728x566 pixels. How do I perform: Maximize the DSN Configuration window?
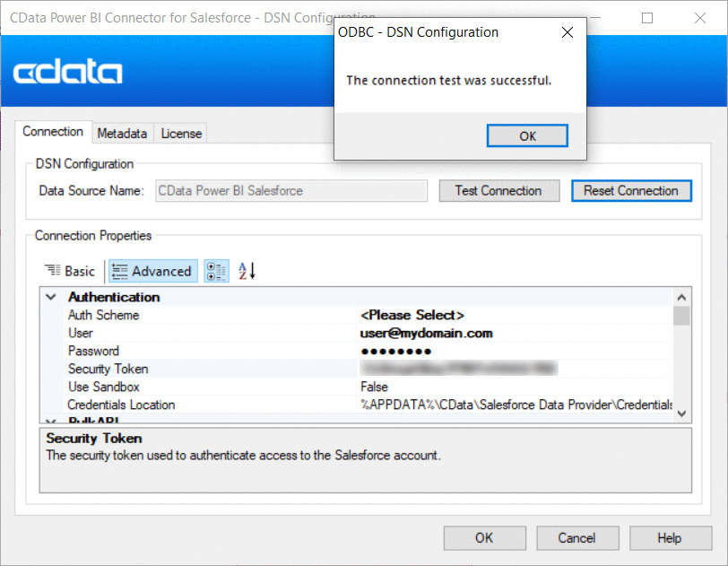647,18
